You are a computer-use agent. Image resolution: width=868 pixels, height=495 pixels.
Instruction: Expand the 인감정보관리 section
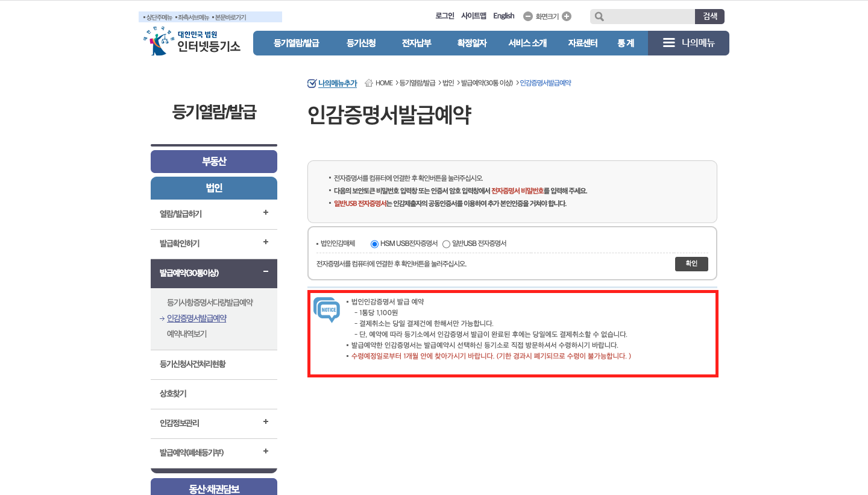pos(265,423)
